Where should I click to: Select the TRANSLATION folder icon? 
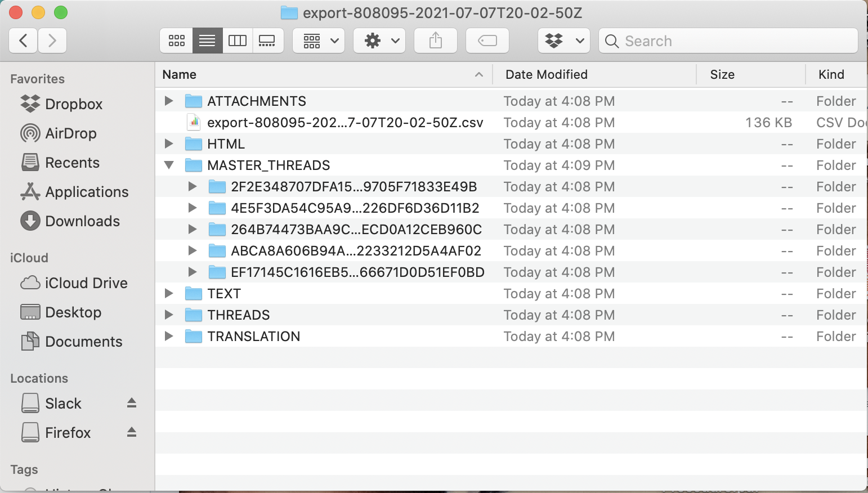pos(194,337)
